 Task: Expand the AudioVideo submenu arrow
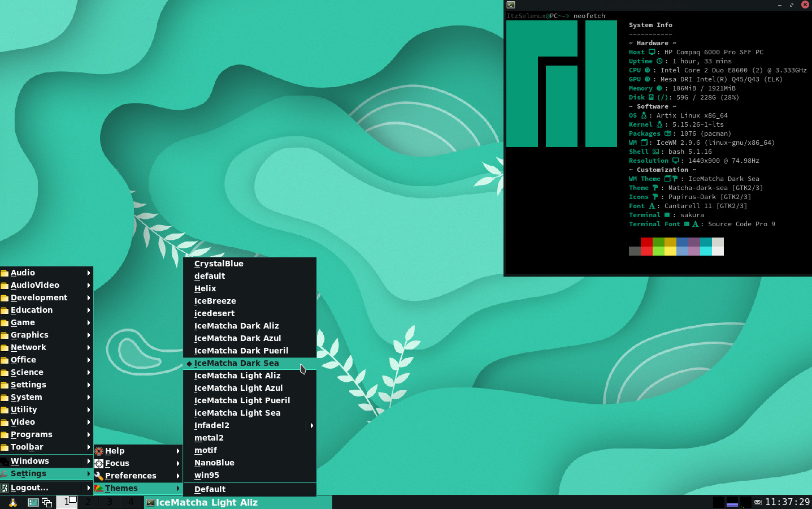[x=89, y=285]
